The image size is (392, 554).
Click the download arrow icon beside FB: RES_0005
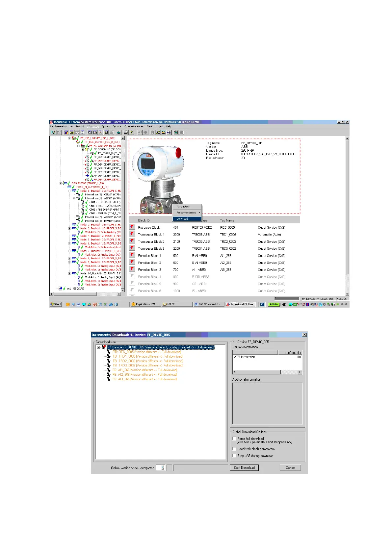tap(109, 352)
